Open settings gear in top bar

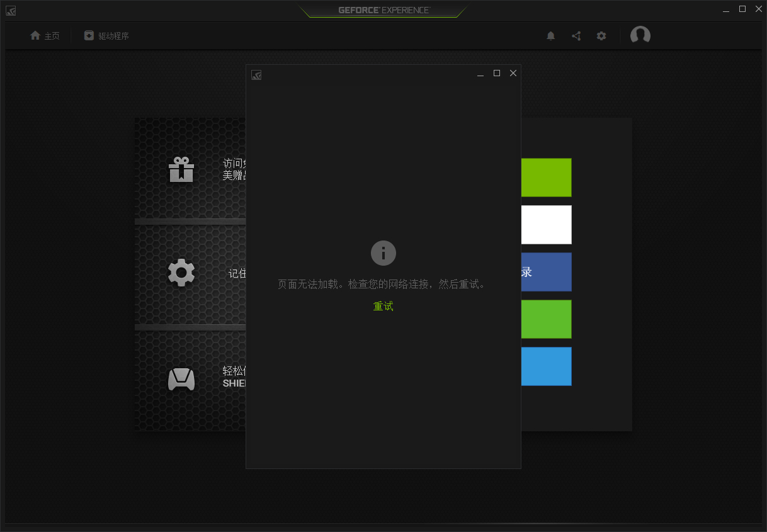pos(601,36)
